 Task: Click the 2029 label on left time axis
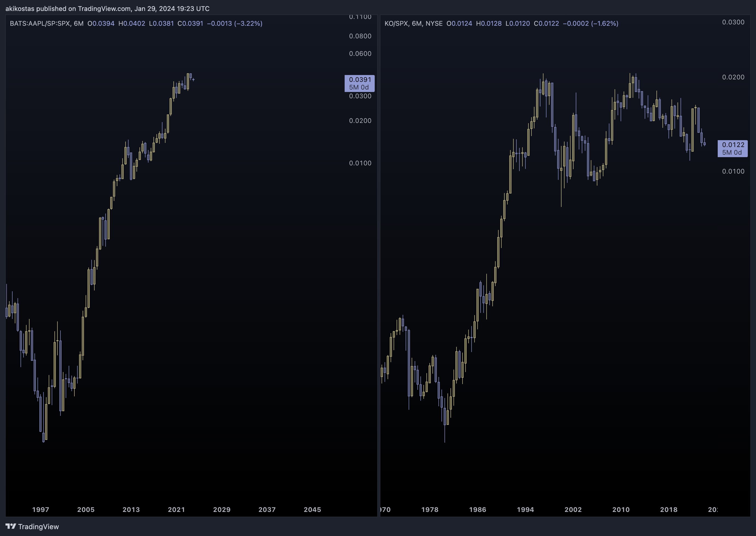[x=222, y=509]
